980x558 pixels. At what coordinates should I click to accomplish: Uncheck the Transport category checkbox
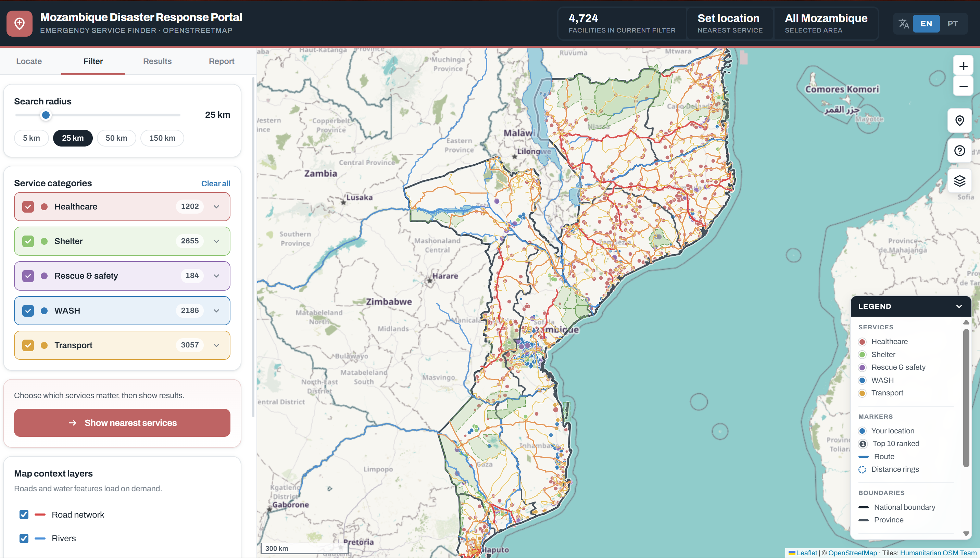28,345
